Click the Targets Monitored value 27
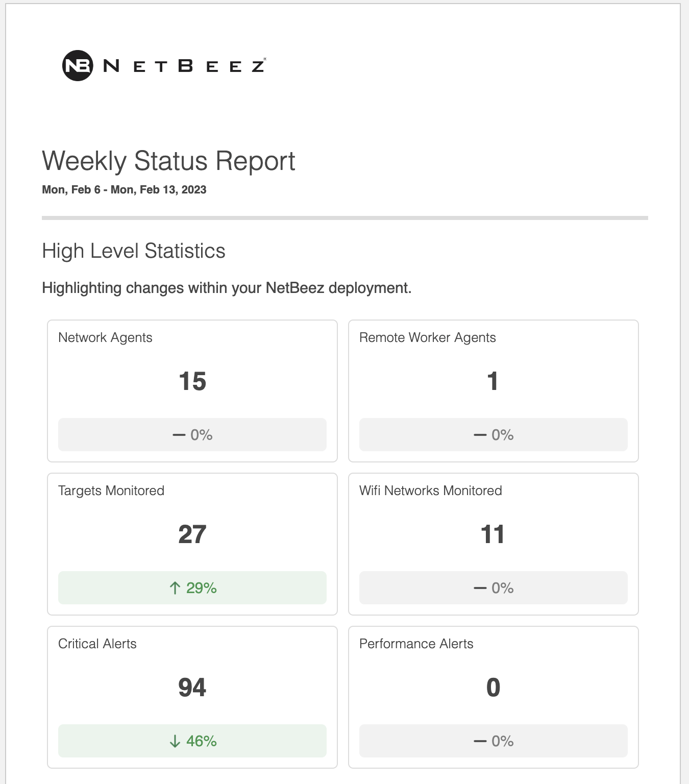Screen dimensions: 689x784 (x=192, y=534)
